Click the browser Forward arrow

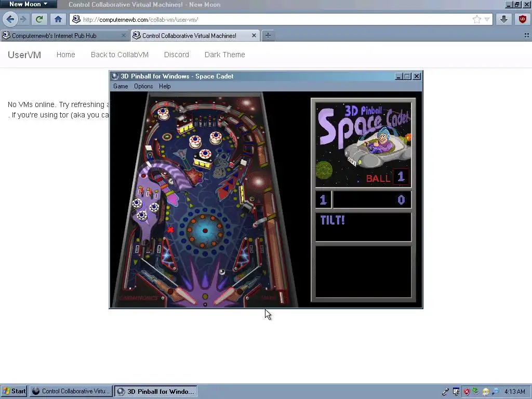pyautogui.click(x=23, y=19)
